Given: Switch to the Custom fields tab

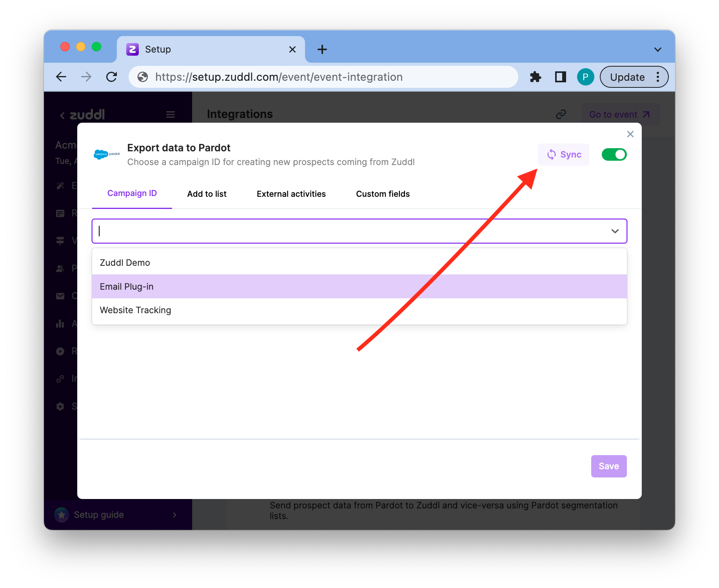Looking at the screenshot, I should (x=383, y=194).
